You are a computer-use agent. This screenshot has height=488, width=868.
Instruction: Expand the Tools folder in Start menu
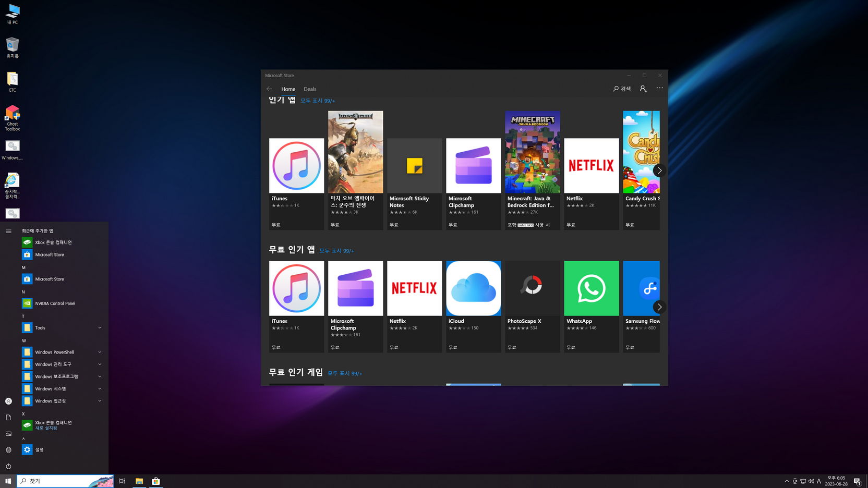click(63, 328)
